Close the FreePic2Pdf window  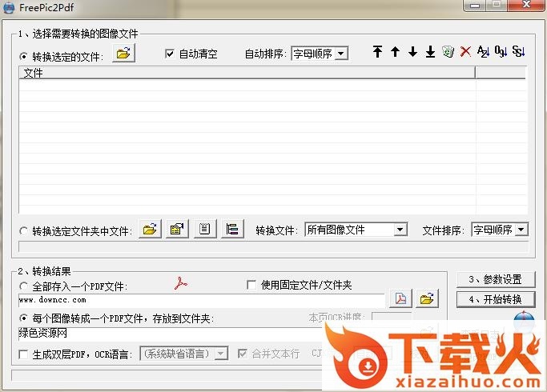(526, 6)
